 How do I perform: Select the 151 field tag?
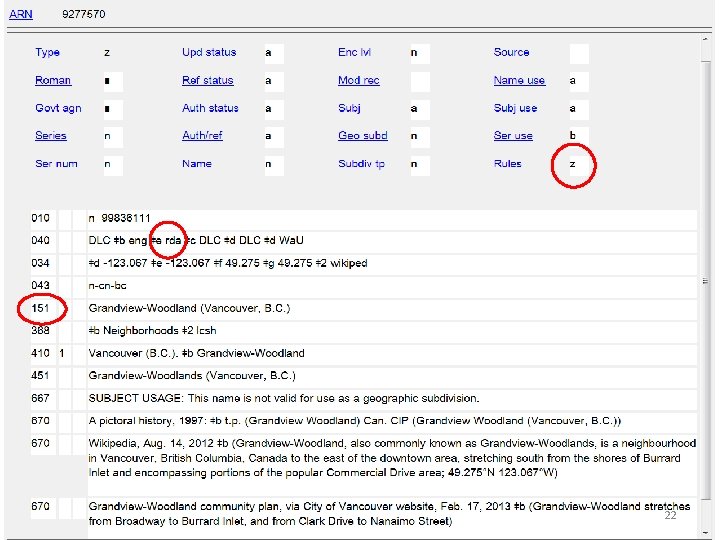[x=41, y=308]
